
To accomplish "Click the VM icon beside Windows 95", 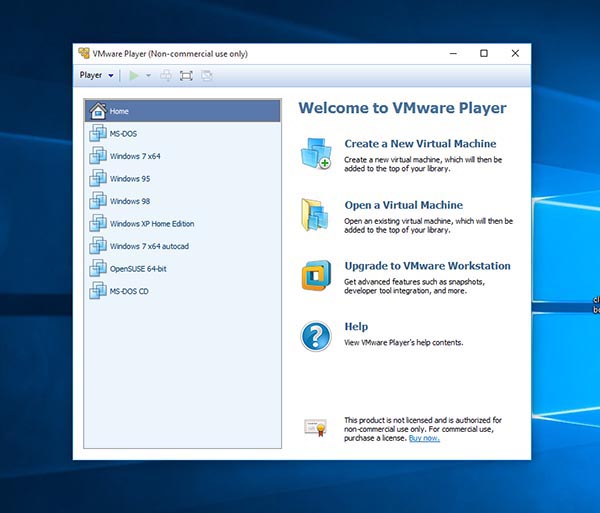I will click(98, 178).
